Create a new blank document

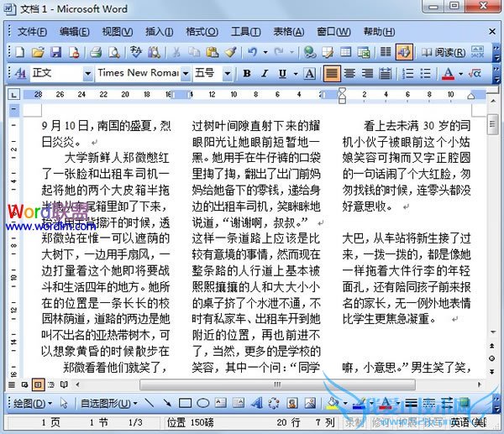click(20, 52)
